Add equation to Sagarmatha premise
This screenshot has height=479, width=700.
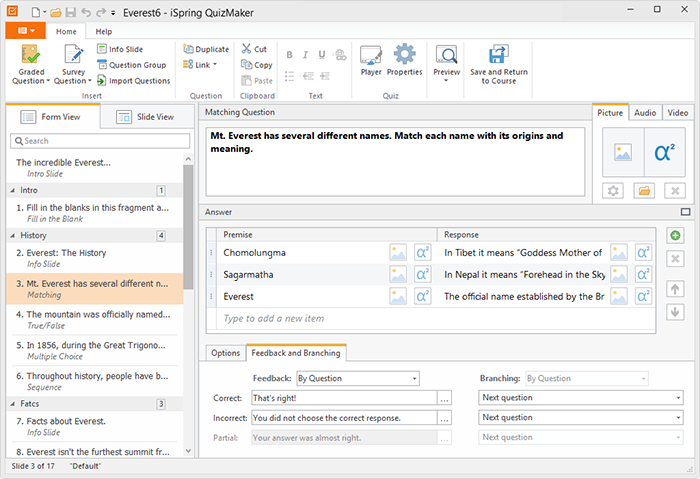(422, 275)
